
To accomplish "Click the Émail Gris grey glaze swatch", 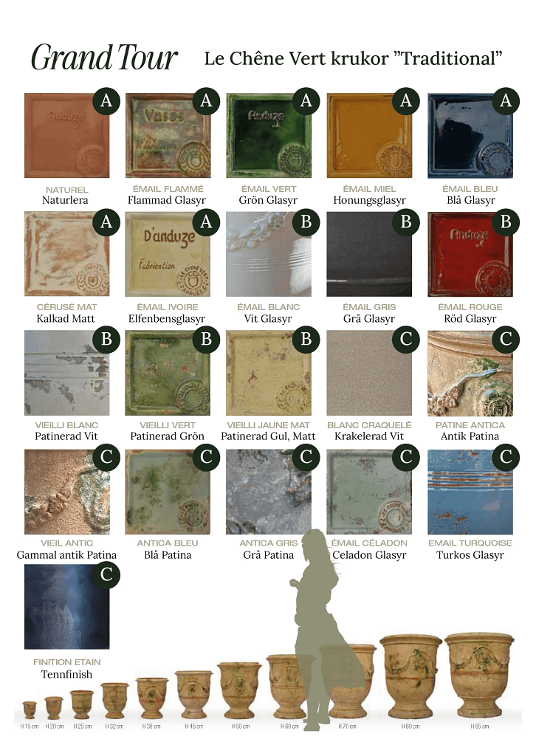I will click(x=369, y=254).
